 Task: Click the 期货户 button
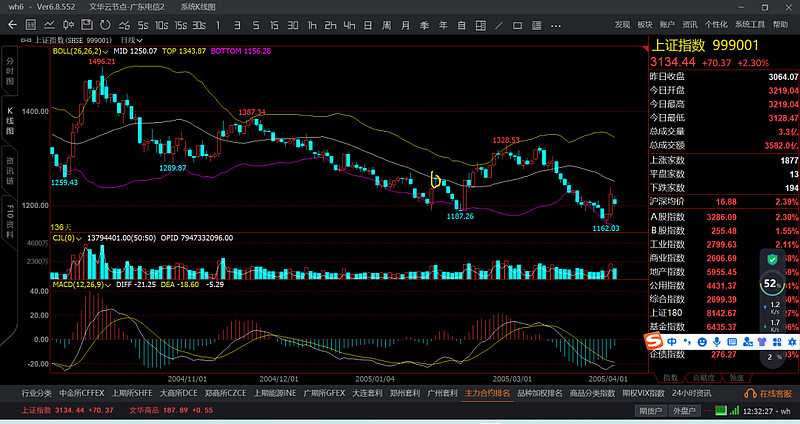pyautogui.click(x=651, y=411)
